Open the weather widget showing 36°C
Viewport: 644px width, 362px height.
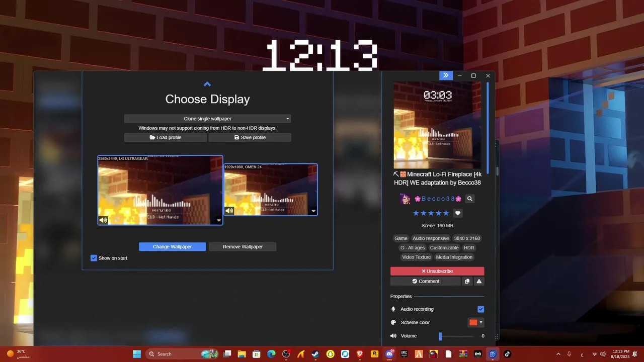click(18, 354)
